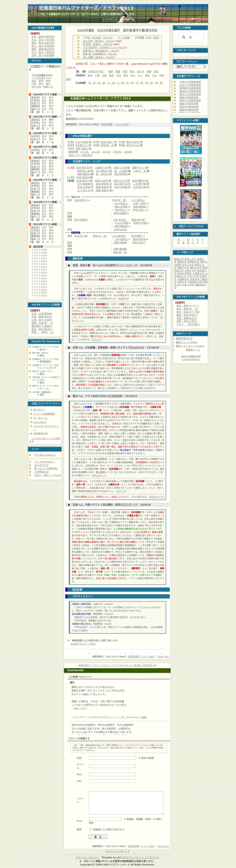236x868 pixels.
Task: Open the 月別アーカイブ (215) section header
Action: (x=191, y=226)
